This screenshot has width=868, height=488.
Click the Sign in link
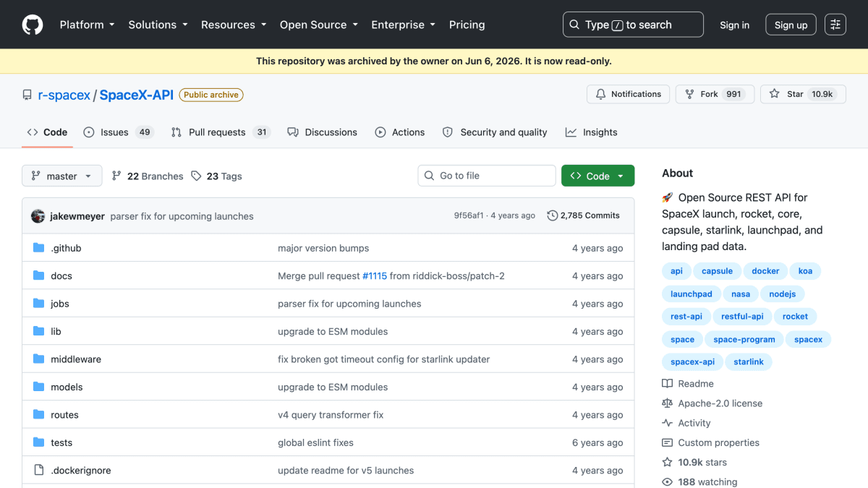[734, 25]
